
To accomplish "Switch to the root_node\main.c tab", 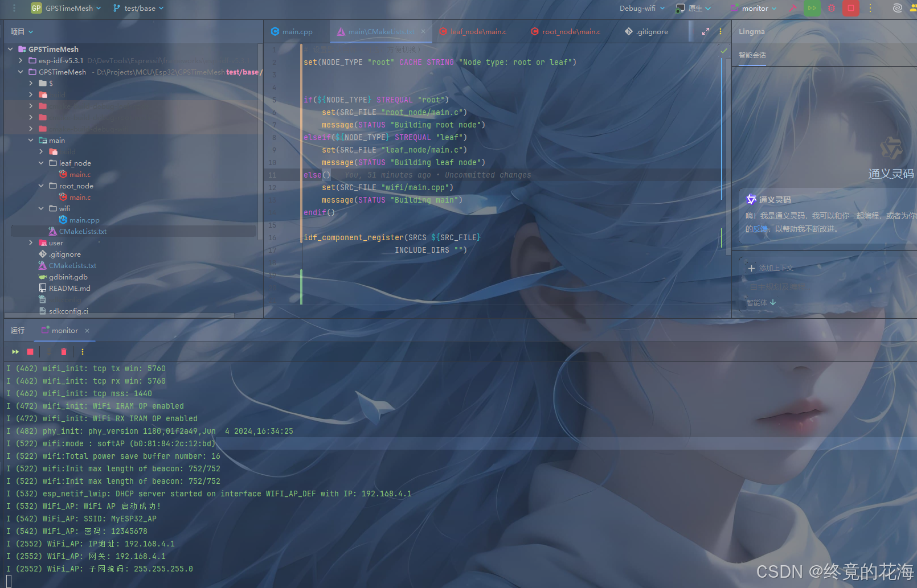I will tap(566, 31).
